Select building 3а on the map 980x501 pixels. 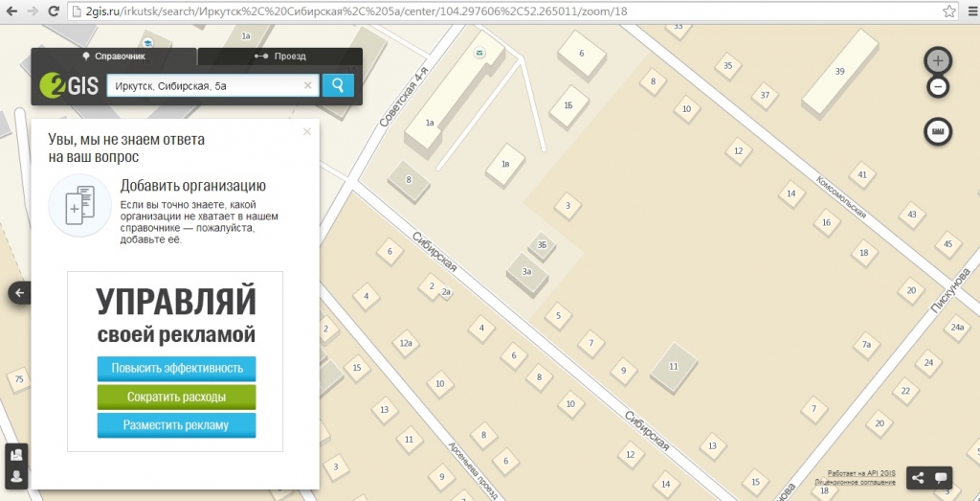tap(527, 272)
